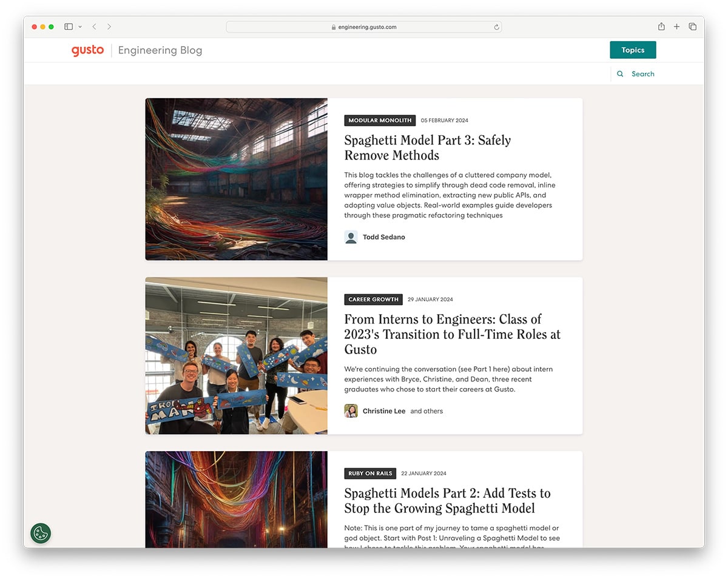Click the Gusto logo
728x579 pixels.
87,50
